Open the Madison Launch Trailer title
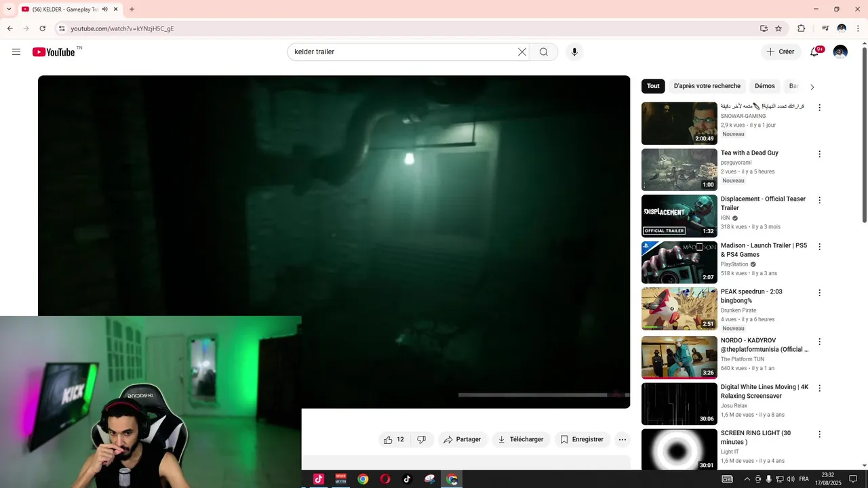The height and width of the screenshot is (488, 868). click(x=764, y=250)
